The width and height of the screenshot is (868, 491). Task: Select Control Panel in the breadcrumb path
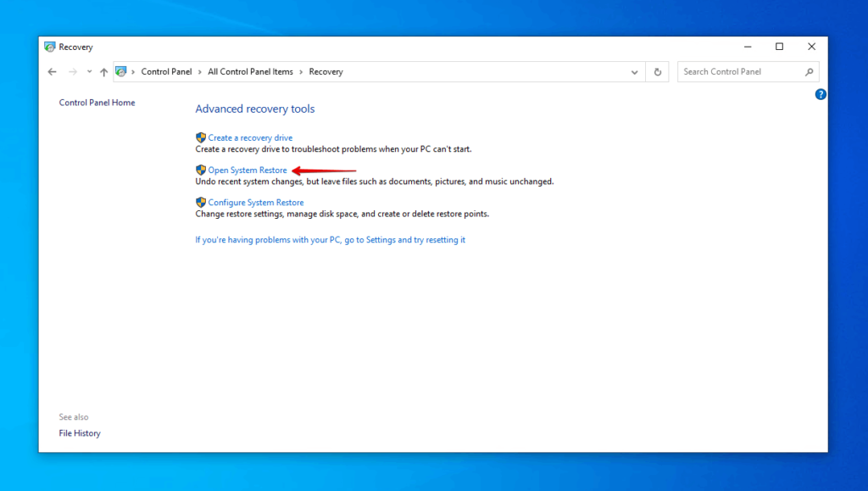(x=166, y=71)
